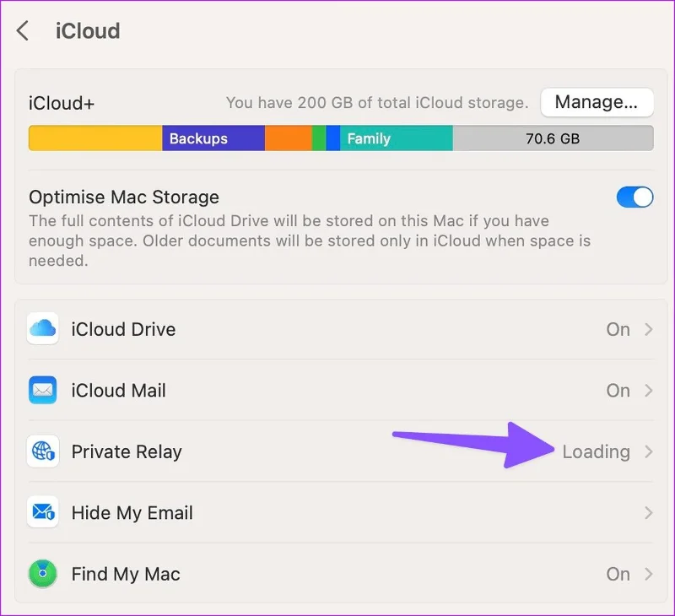Click the orange storage bar segment

click(288, 138)
